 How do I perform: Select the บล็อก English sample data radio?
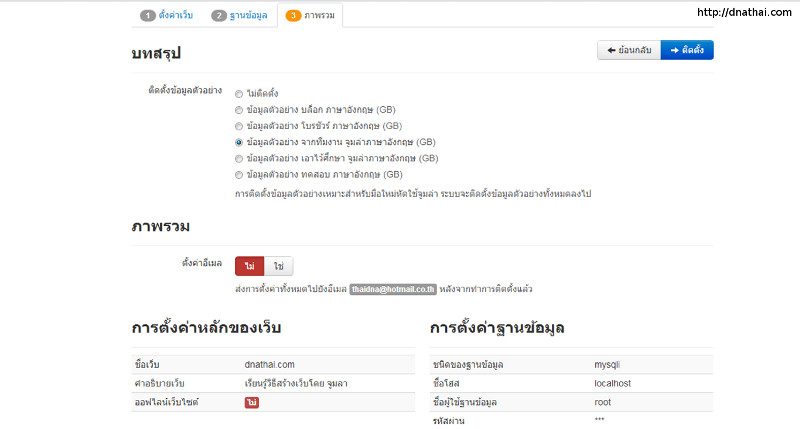click(x=238, y=110)
